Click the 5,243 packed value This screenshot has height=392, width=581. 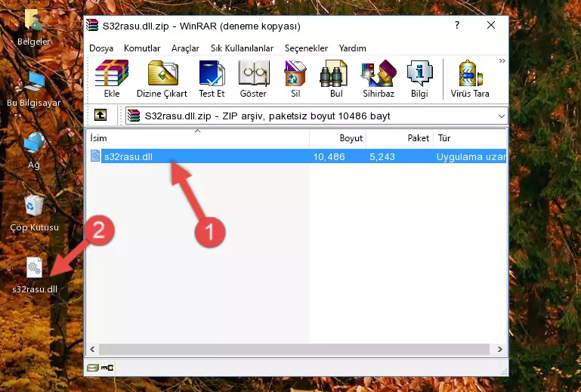point(382,157)
